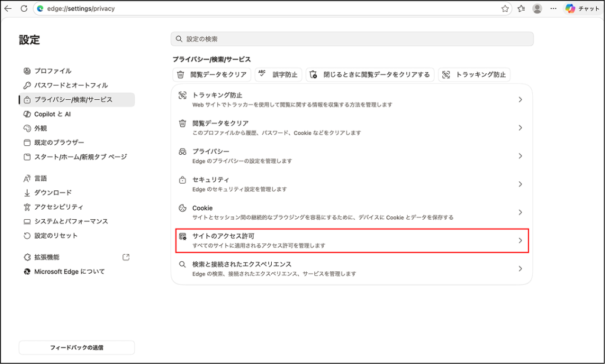This screenshot has height=364, width=605.
Task: Click the lock icon in the セキュリティ row
Action: point(183,180)
